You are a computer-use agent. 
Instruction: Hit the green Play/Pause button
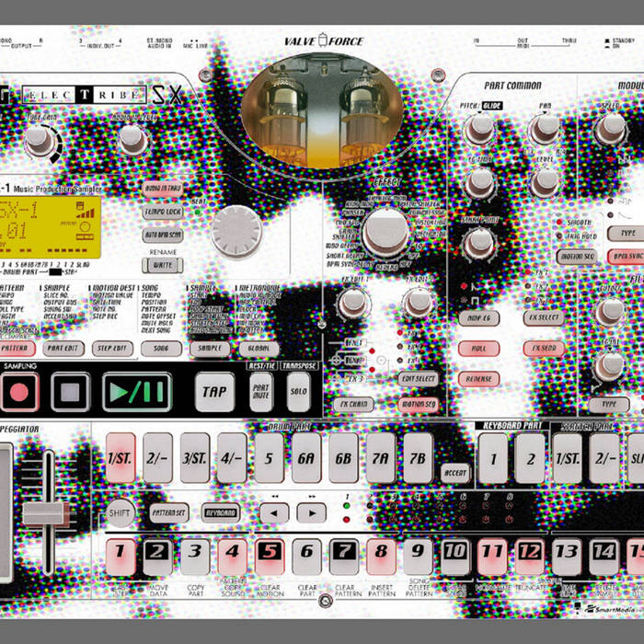(x=136, y=392)
